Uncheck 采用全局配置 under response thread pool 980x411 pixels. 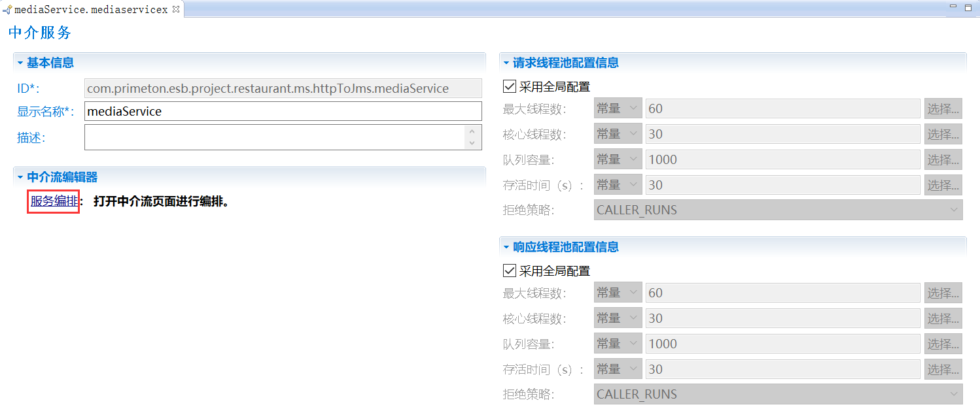(x=509, y=271)
